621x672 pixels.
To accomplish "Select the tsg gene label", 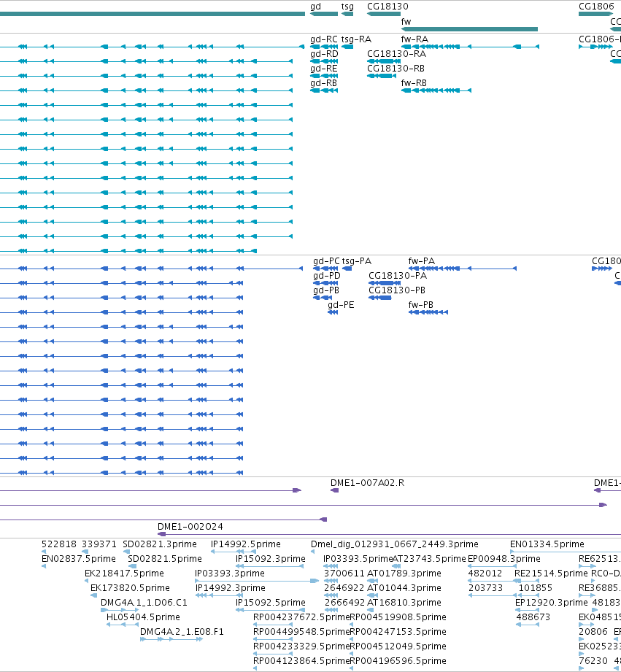I will click(347, 7).
